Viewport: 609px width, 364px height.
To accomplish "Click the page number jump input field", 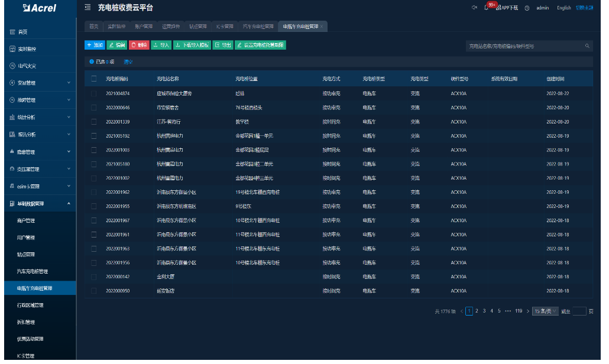I will (x=579, y=311).
